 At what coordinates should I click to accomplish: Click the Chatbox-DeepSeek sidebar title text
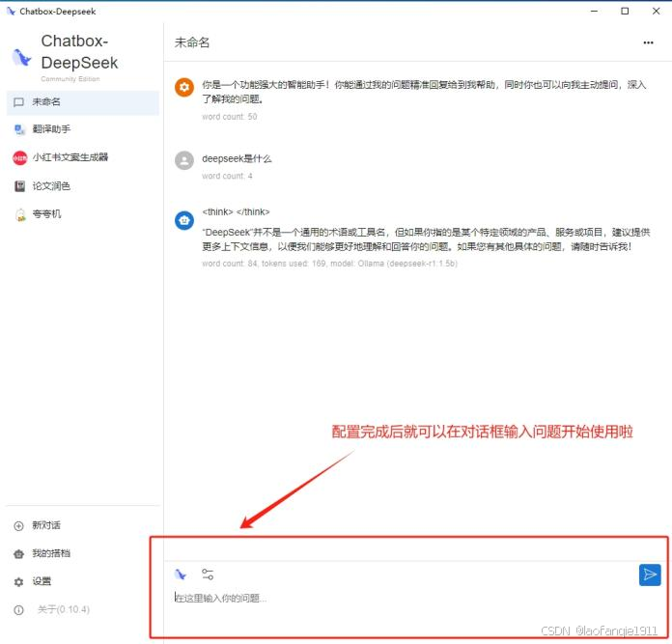(x=79, y=52)
